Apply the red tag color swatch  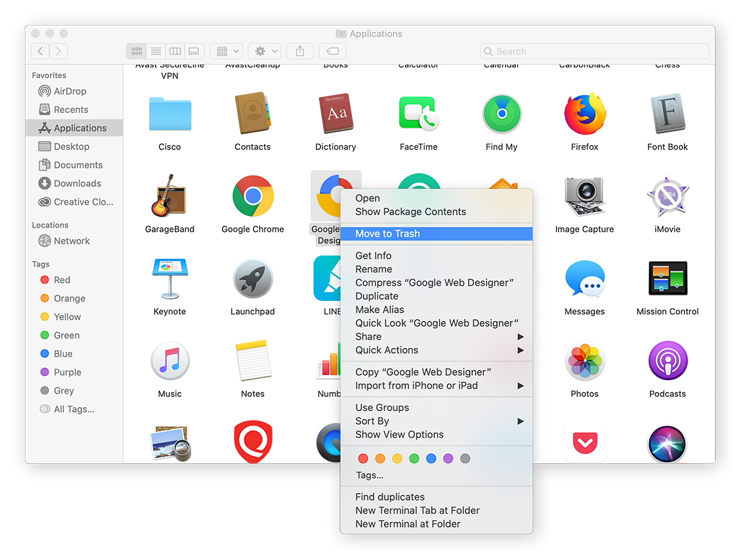coord(363,458)
